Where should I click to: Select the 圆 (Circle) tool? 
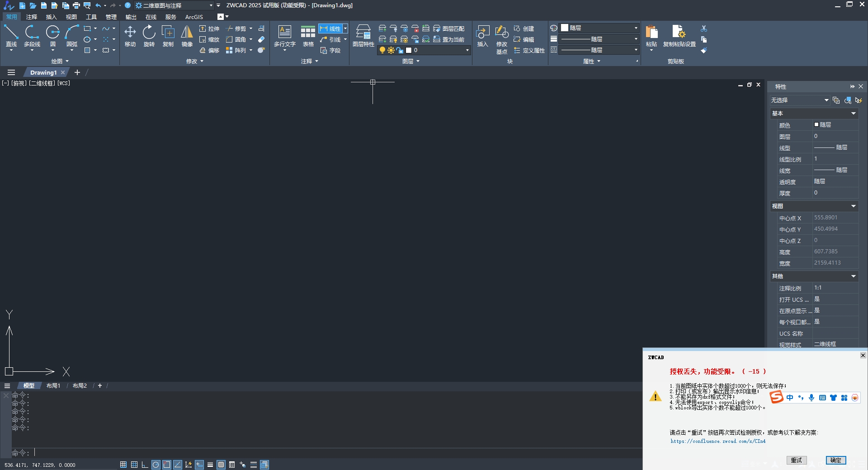pyautogui.click(x=53, y=36)
